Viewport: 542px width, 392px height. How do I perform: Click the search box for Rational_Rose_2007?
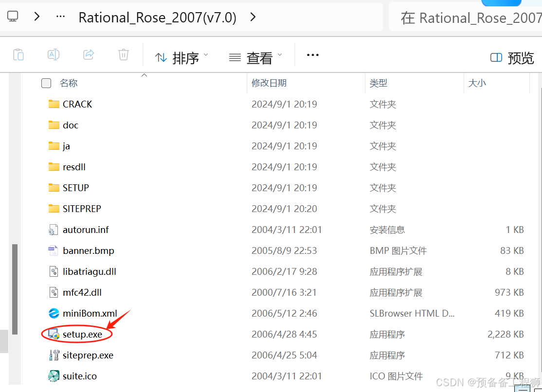(465, 17)
